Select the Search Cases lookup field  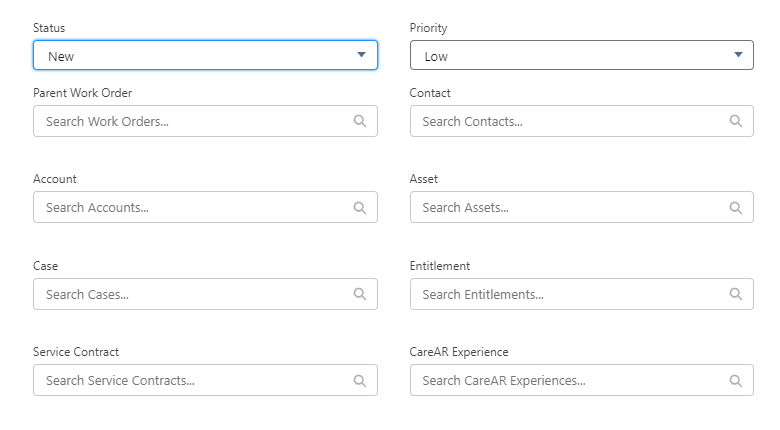[x=205, y=294]
